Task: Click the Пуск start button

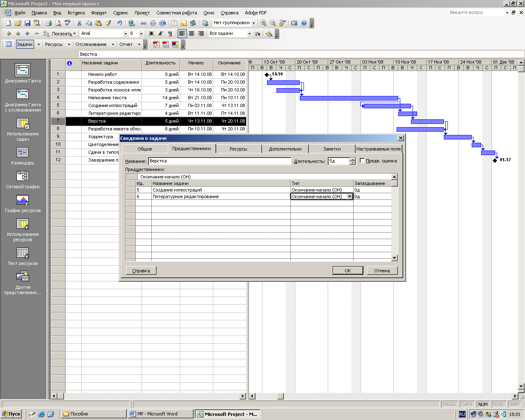Action: coord(11,414)
